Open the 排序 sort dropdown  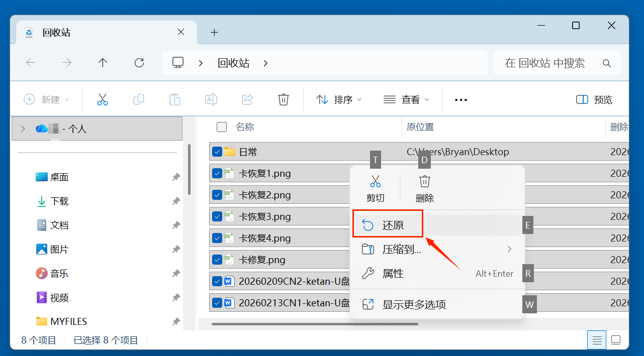(x=339, y=99)
